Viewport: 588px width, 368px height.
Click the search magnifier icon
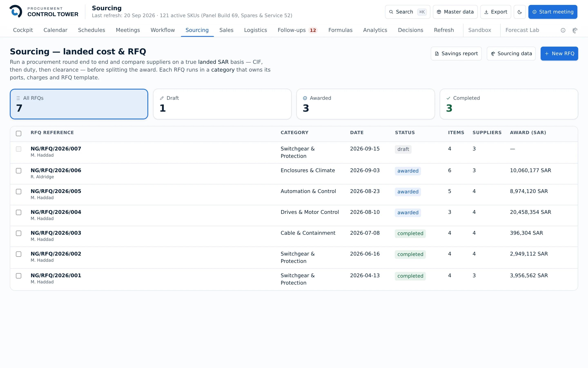point(391,12)
